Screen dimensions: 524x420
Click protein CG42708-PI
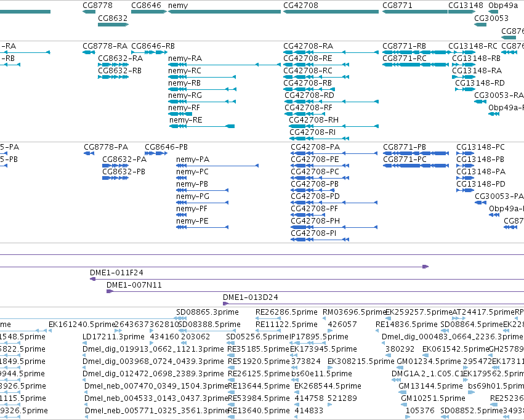coord(320,240)
